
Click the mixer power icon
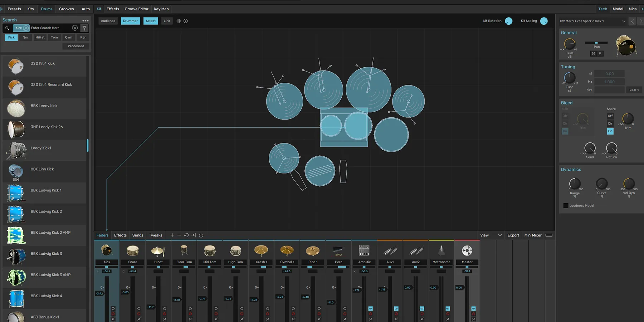201,235
